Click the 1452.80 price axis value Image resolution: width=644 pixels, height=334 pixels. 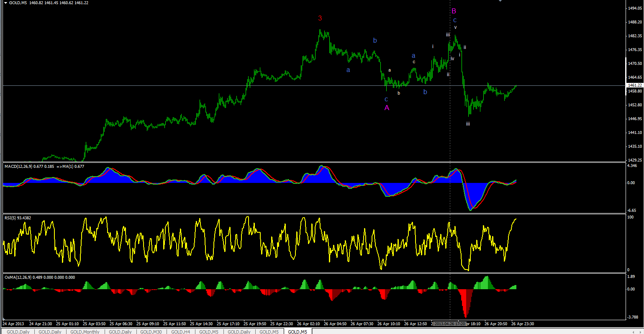[635, 105]
